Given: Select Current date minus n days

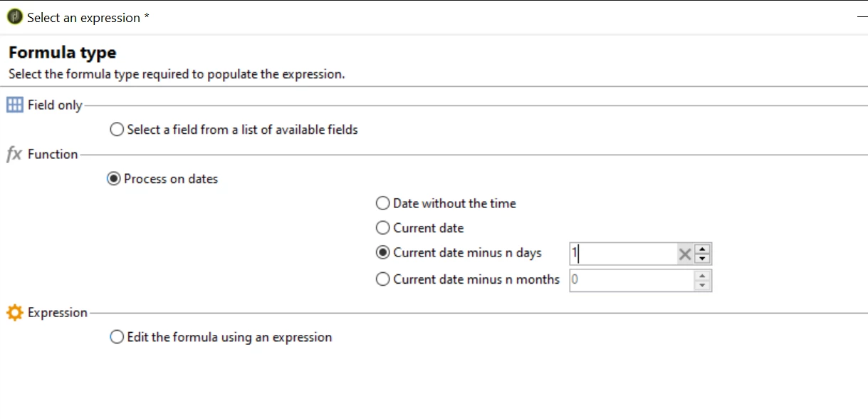Looking at the screenshot, I should click(383, 252).
